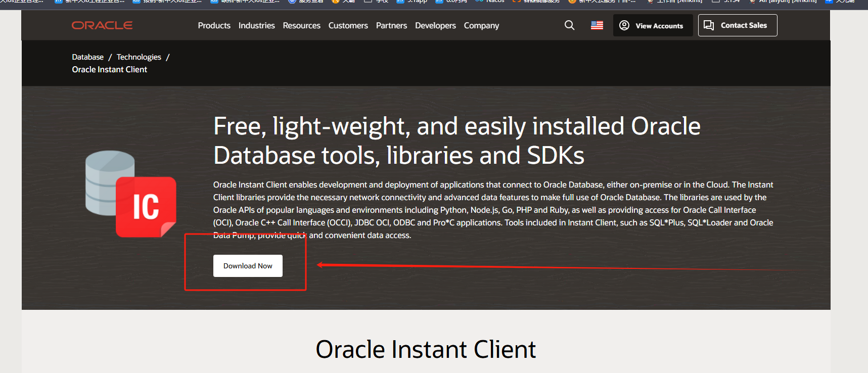Click the Oracle logo
The image size is (868, 373).
tap(102, 25)
